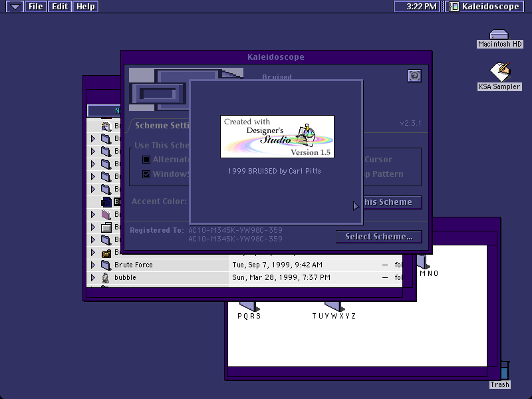Viewport: 532px width, 399px height.
Task: Open the File menu
Action: tap(36, 7)
